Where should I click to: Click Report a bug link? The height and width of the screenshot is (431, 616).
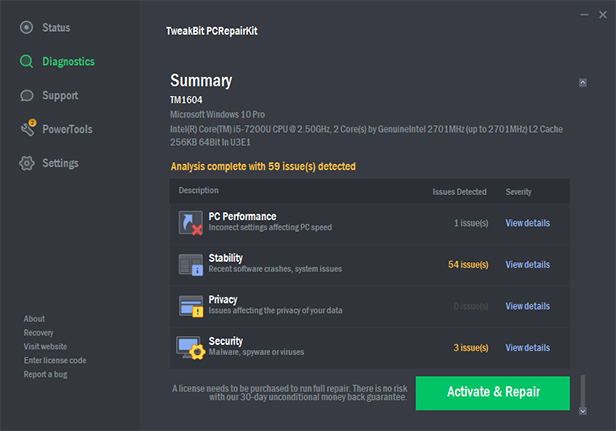(x=46, y=374)
